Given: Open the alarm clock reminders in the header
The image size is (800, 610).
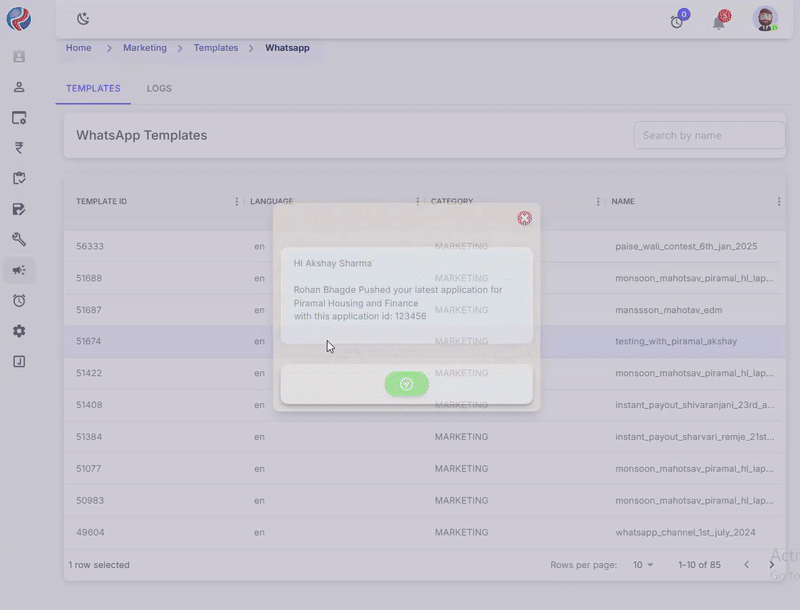Looking at the screenshot, I should (x=678, y=21).
